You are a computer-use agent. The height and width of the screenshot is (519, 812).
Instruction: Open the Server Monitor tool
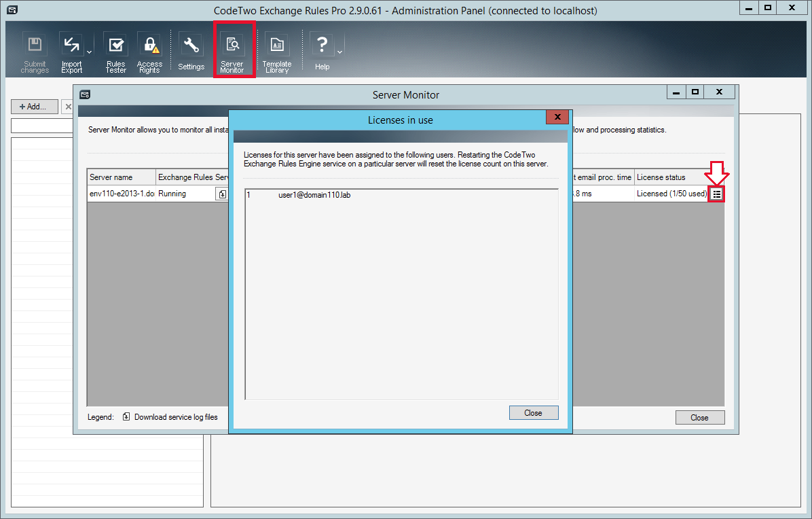[234, 48]
